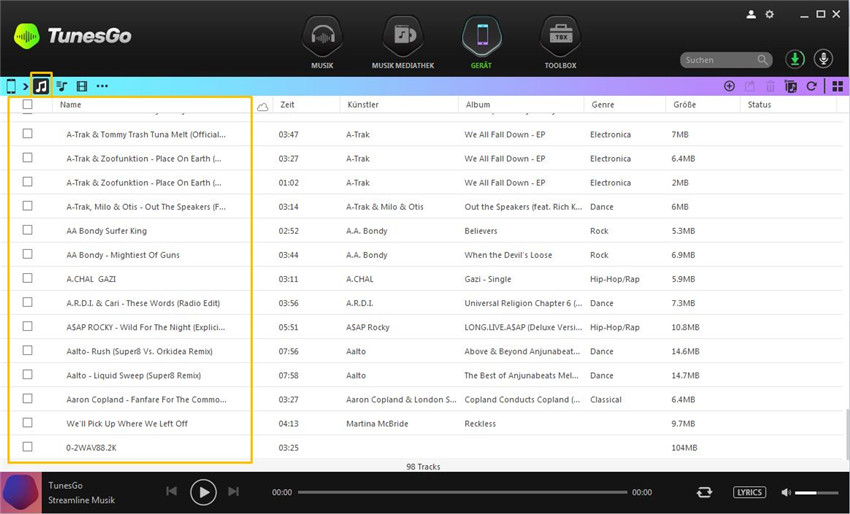This screenshot has height=514, width=850.
Task: Click the de-duplicate toolbar icon
Action: [791, 86]
